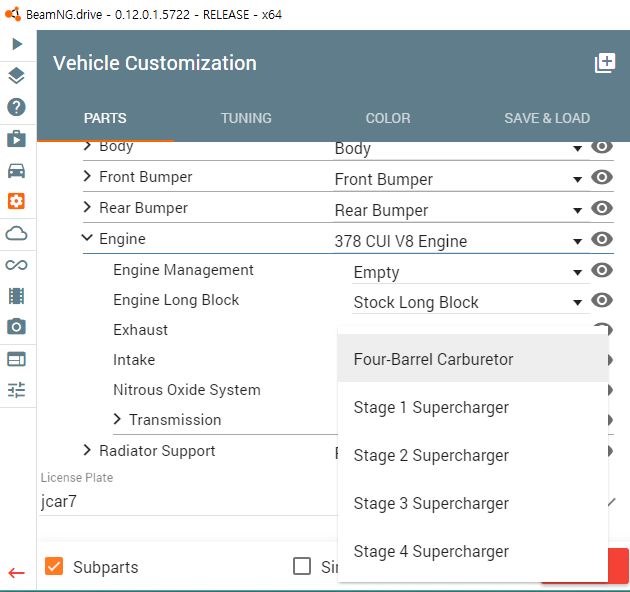Expand the Transmission subsection
Viewport: 630px width, 592px height.
pyautogui.click(x=117, y=419)
